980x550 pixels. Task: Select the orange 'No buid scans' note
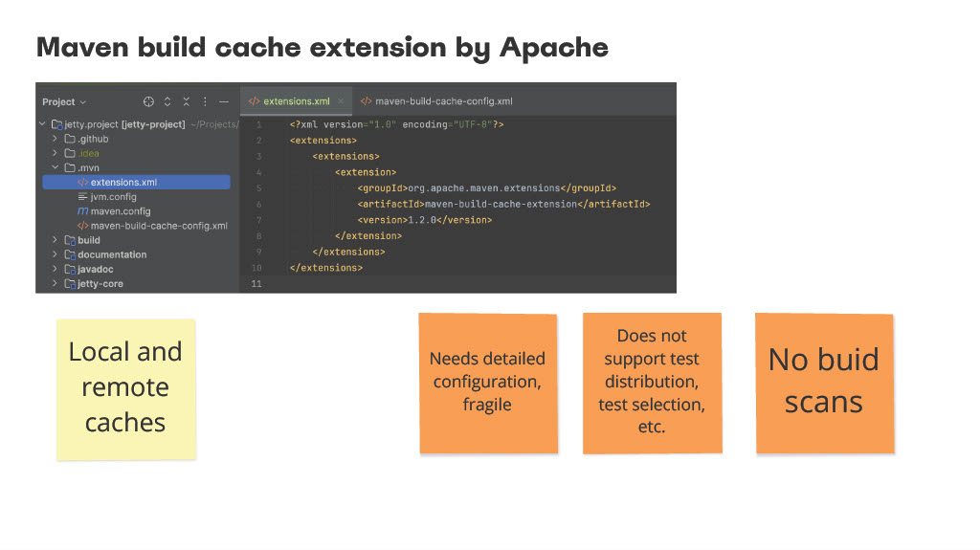pyautogui.click(x=824, y=384)
